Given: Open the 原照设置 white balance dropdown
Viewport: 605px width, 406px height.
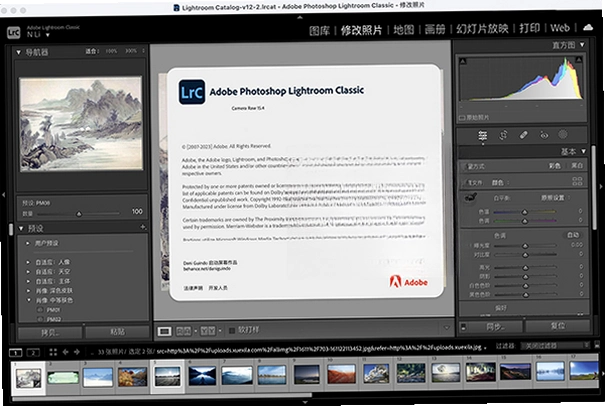Looking at the screenshot, I should coord(555,198).
